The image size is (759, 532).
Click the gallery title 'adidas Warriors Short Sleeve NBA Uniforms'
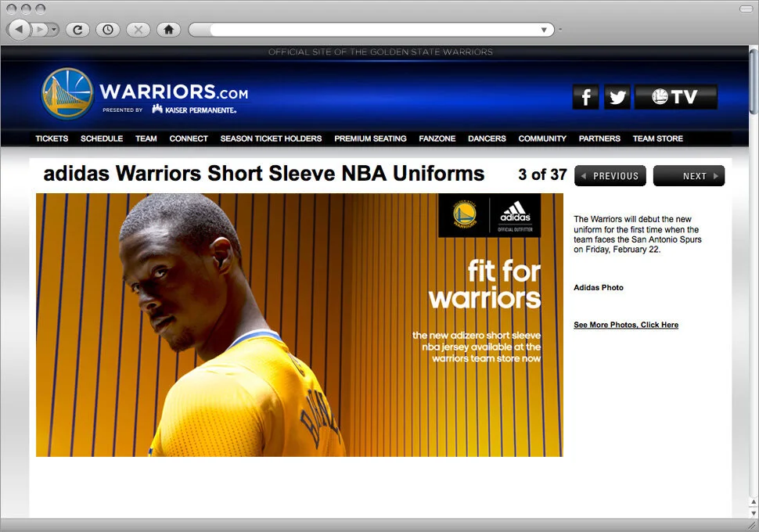coord(264,174)
